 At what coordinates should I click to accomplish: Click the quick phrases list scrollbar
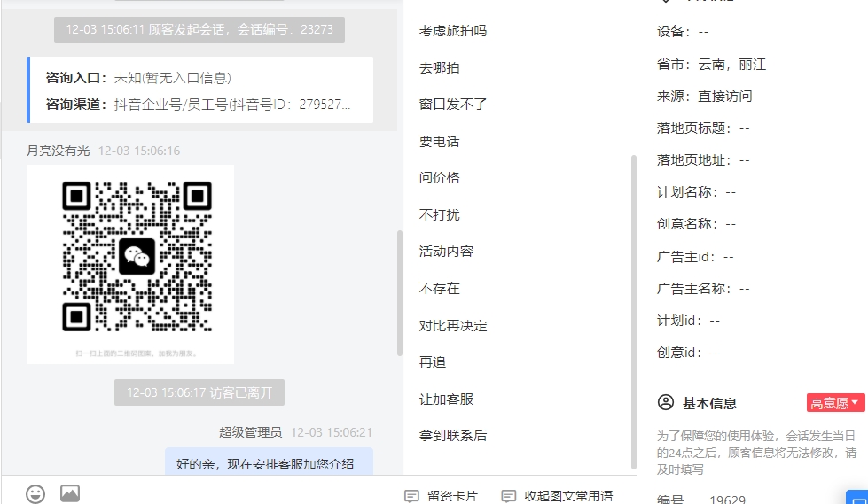(x=634, y=313)
